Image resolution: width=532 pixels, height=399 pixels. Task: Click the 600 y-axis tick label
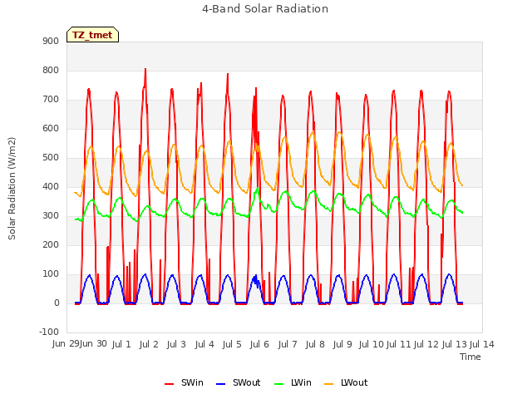[51, 128]
